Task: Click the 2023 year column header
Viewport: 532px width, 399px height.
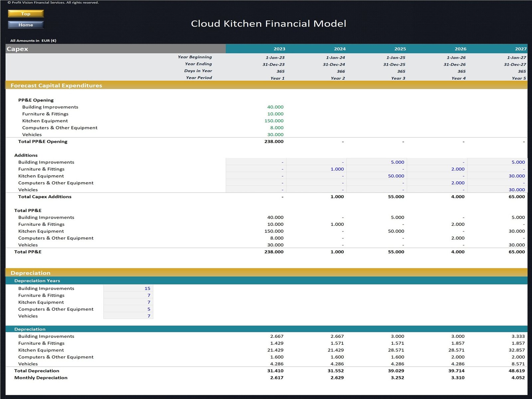Action: pos(279,49)
